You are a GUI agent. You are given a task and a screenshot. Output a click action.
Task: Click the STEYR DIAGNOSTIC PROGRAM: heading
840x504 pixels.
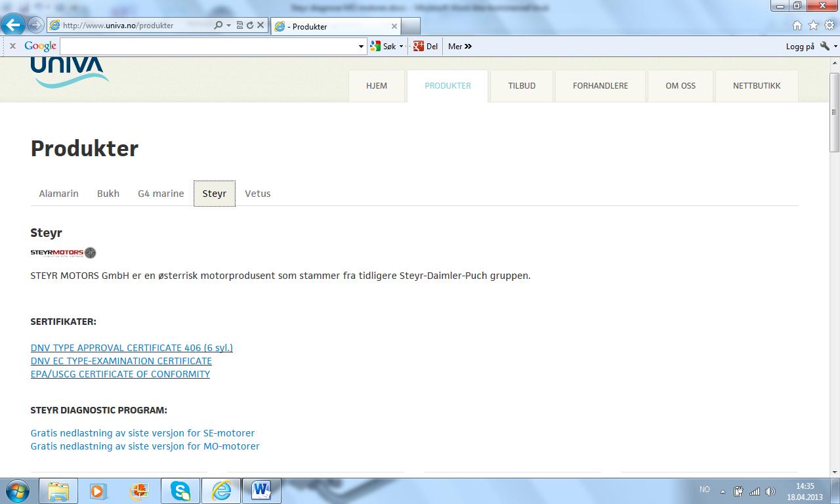point(98,410)
